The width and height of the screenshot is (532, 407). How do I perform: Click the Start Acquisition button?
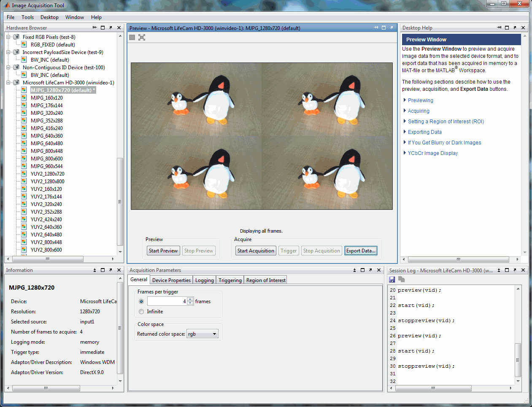click(x=256, y=251)
